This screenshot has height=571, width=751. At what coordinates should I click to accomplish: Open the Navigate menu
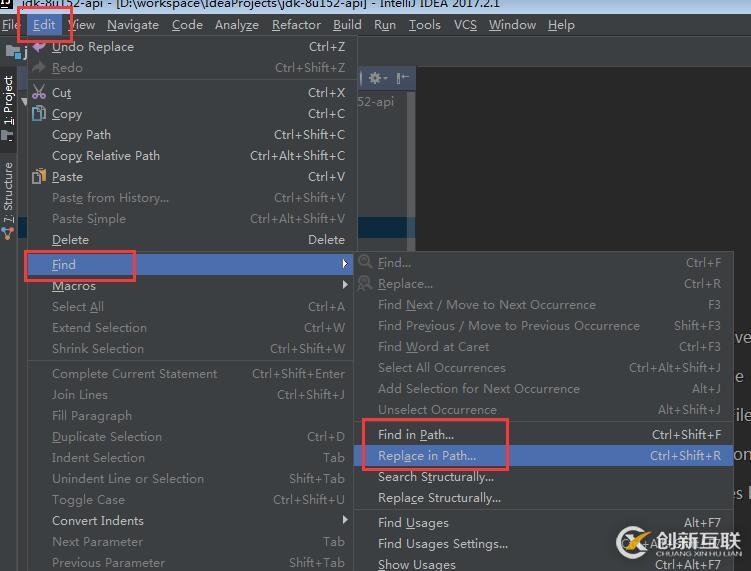(x=133, y=25)
